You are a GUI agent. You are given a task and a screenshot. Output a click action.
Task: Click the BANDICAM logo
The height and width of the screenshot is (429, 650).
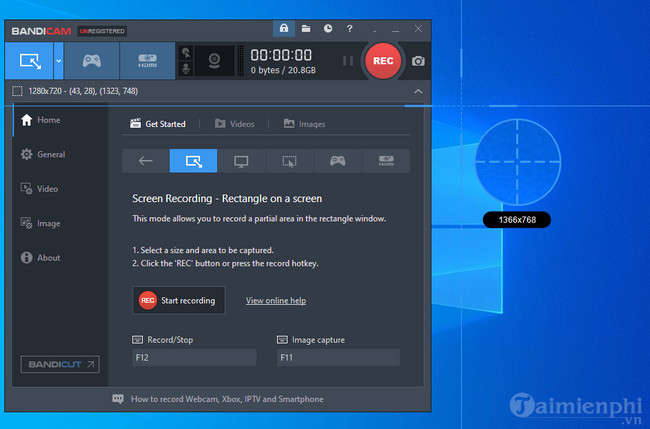pyautogui.click(x=41, y=31)
